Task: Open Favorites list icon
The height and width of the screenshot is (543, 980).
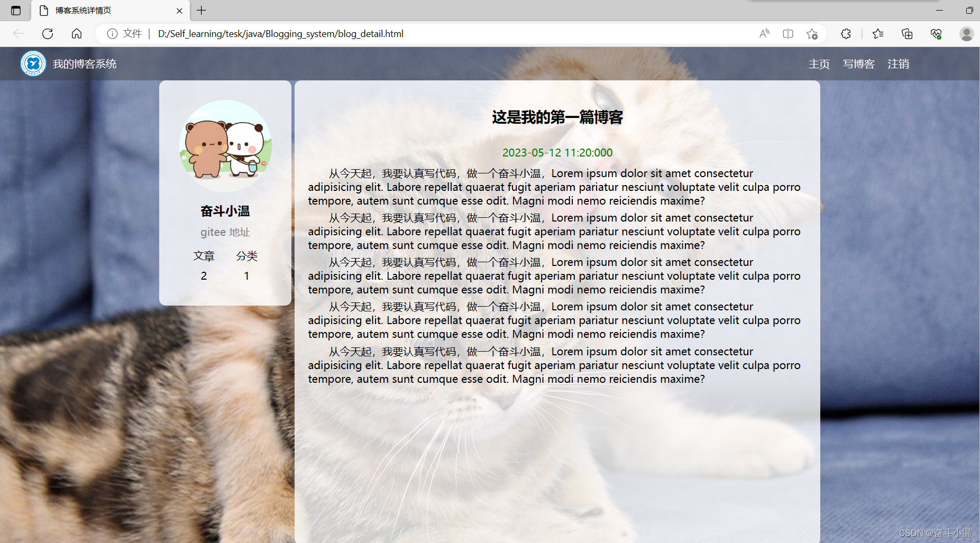Action: point(878,34)
